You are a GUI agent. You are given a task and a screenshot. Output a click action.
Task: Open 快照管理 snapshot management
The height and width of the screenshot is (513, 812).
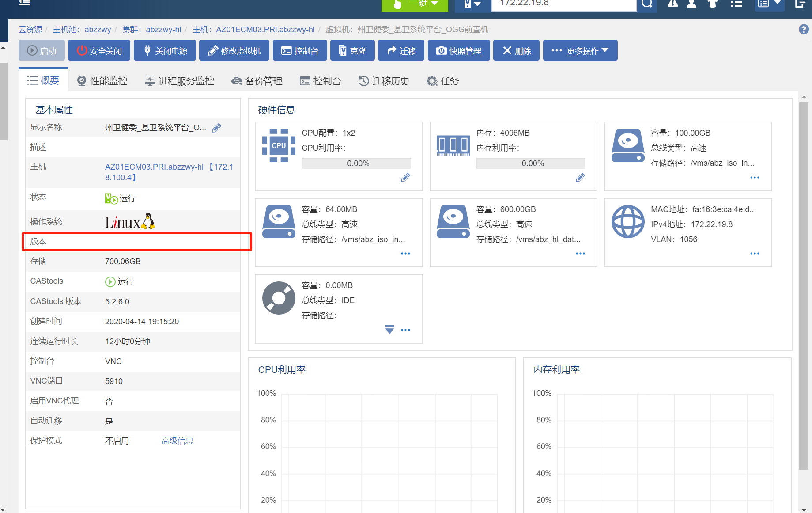pos(458,50)
